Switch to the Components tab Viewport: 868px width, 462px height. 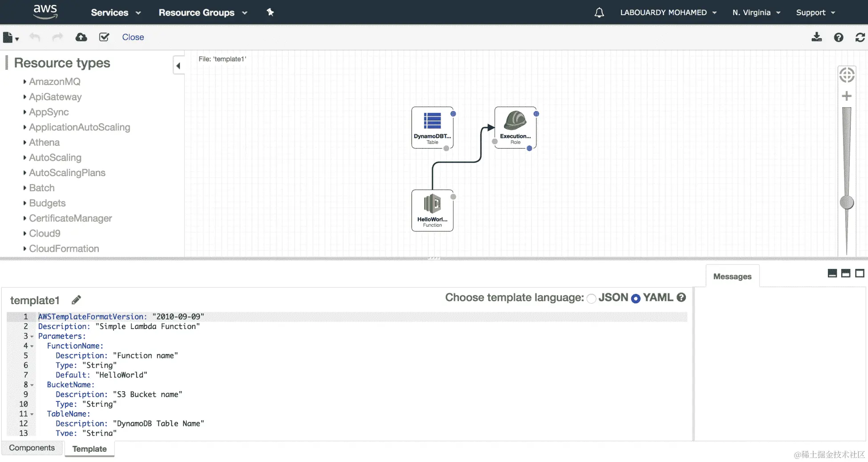click(32, 448)
